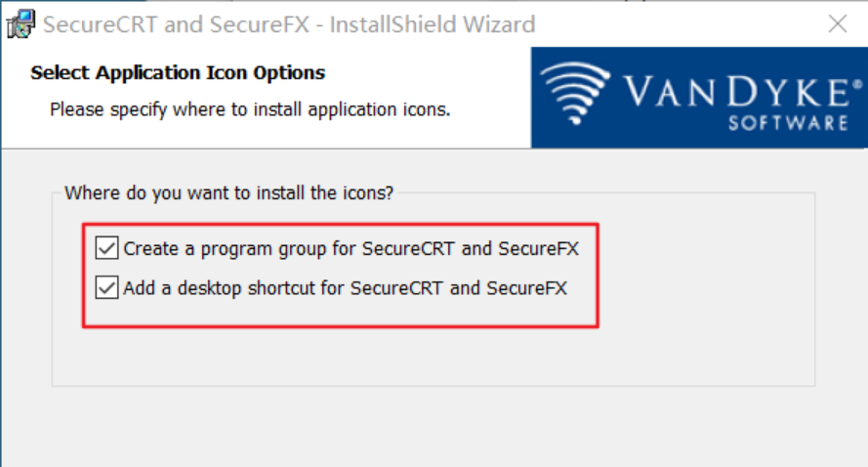Click the VANDYKE wordmark in the banner

pos(734,93)
